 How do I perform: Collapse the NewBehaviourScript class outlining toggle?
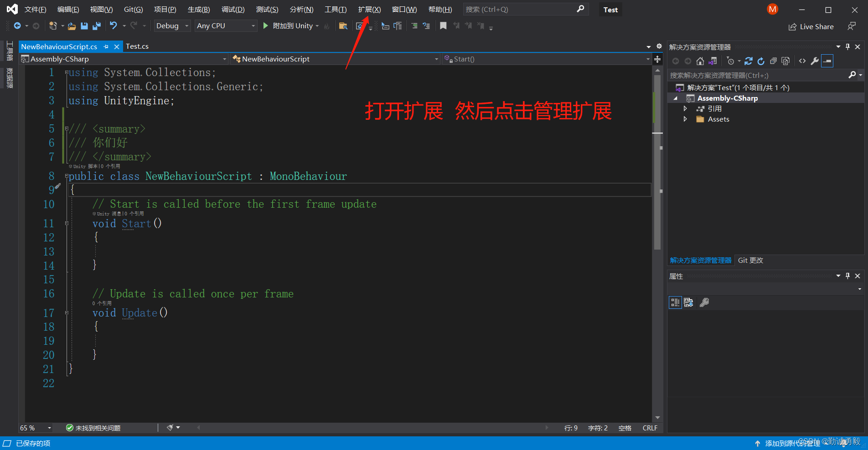(67, 176)
